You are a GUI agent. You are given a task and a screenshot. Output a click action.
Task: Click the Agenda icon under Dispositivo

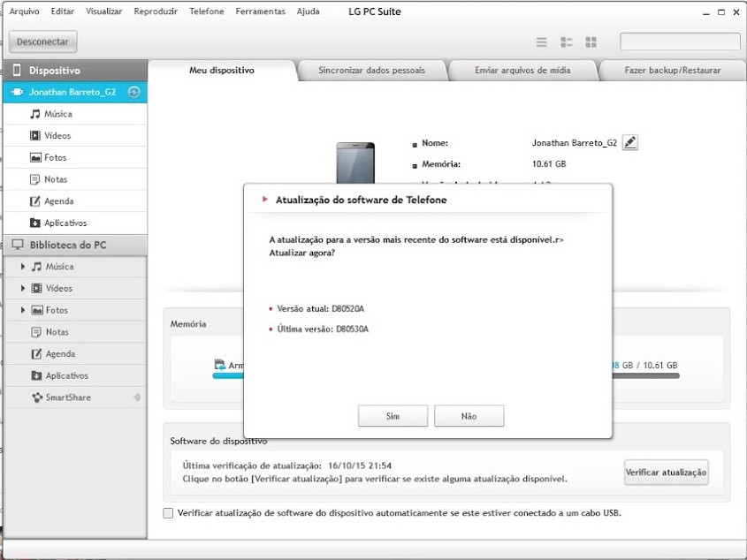[34, 201]
